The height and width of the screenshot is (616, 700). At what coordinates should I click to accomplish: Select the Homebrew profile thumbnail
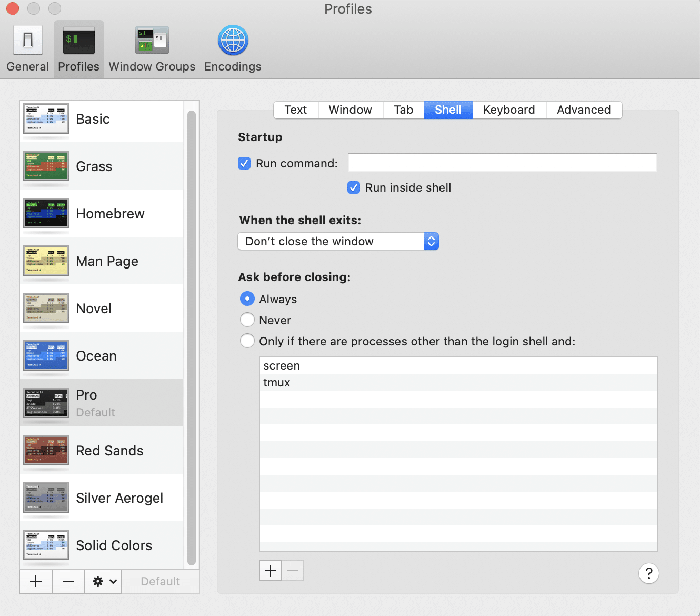tap(46, 214)
